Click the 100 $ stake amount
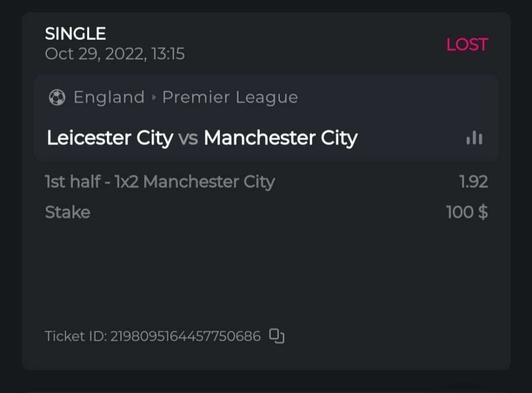 click(467, 212)
